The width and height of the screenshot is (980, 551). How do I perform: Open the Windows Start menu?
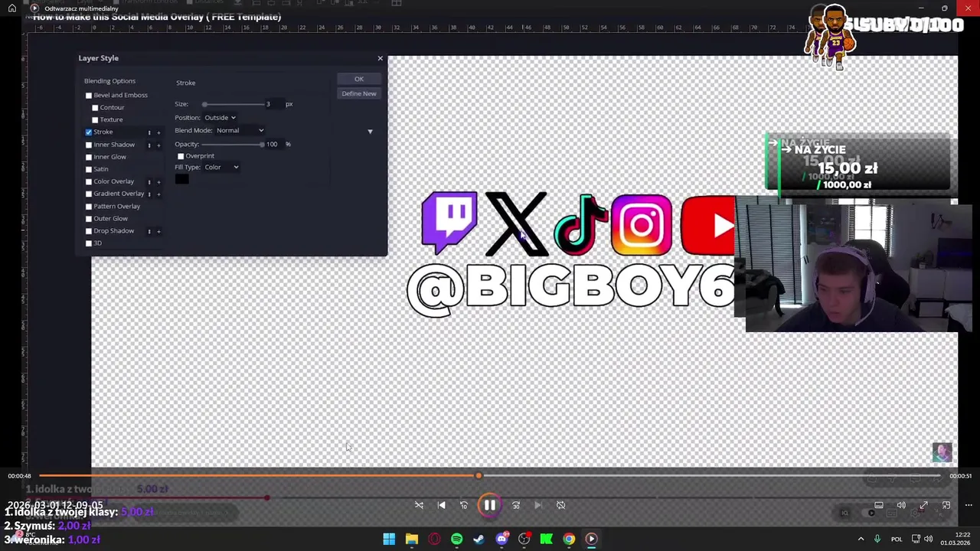[x=389, y=539]
